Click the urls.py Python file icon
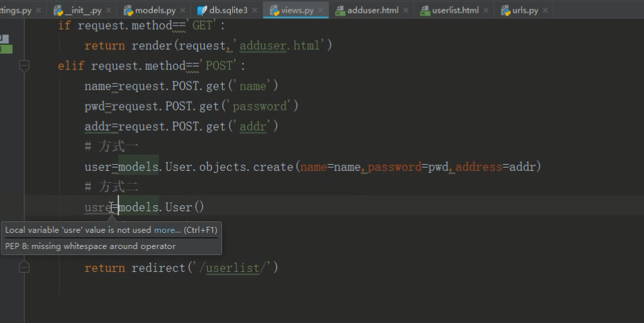The height and width of the screenshot is (323, 644). (505, 11)
